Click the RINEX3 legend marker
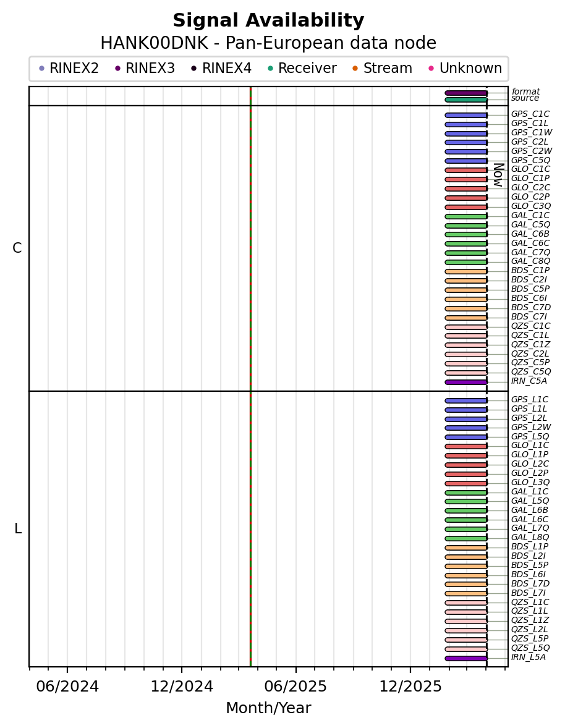The width and height of the screenshot is (565, 728). [x=117, y=69]
